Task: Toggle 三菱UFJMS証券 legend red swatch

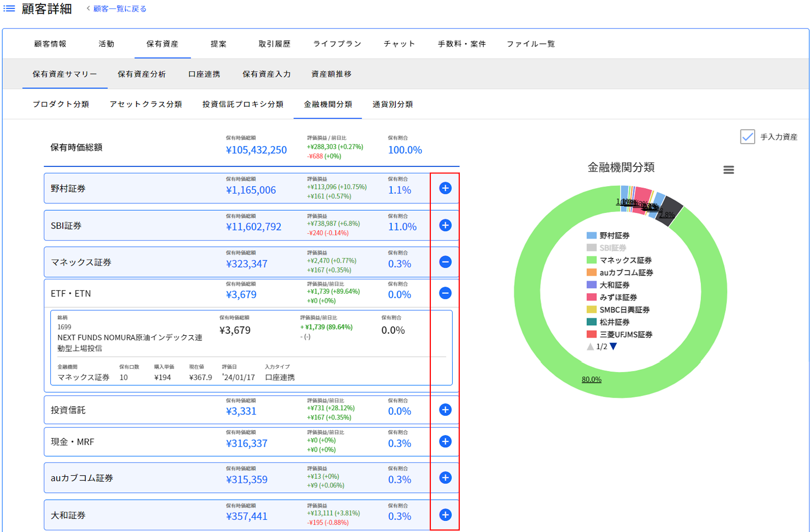Action: (x=591, y=334)
